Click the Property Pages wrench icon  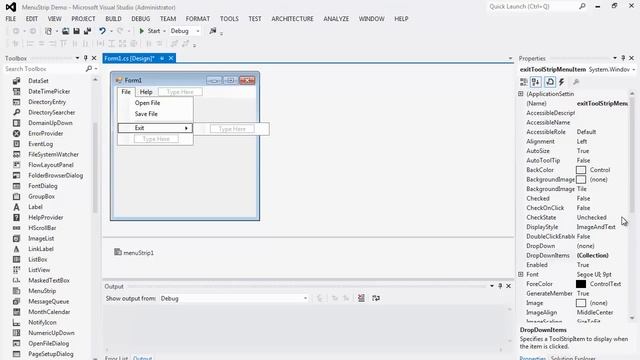coord(576,82)
